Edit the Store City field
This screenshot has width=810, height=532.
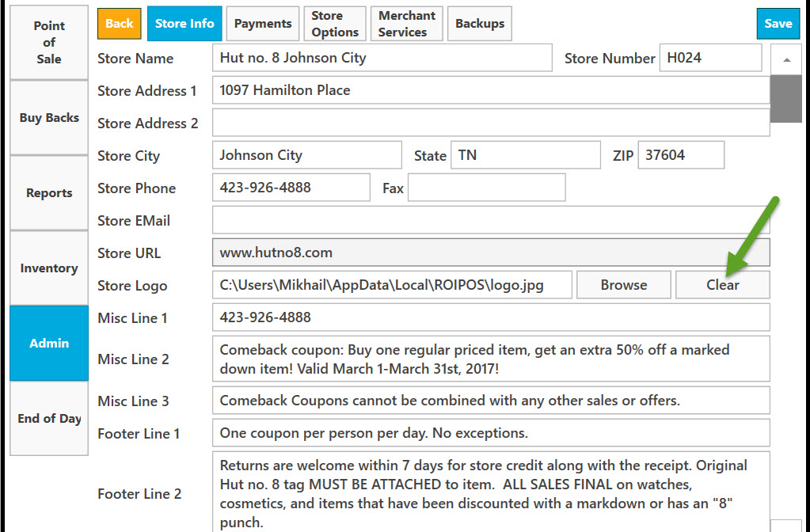(307, 155)
